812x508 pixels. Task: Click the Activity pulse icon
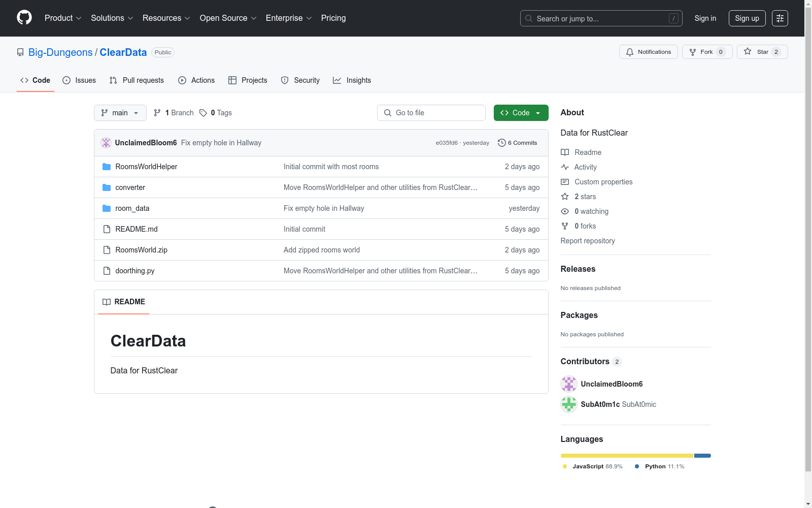(565, 167)
